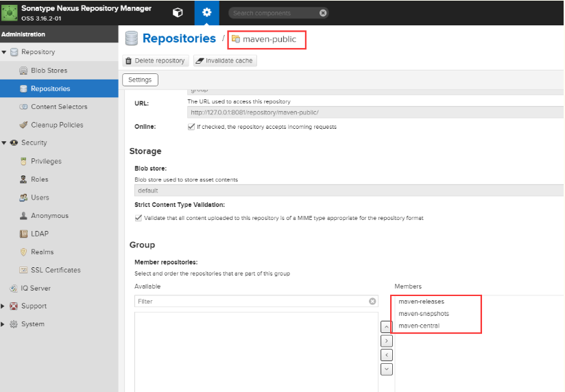Open Browse mode via the cube icon

[178, 12]
